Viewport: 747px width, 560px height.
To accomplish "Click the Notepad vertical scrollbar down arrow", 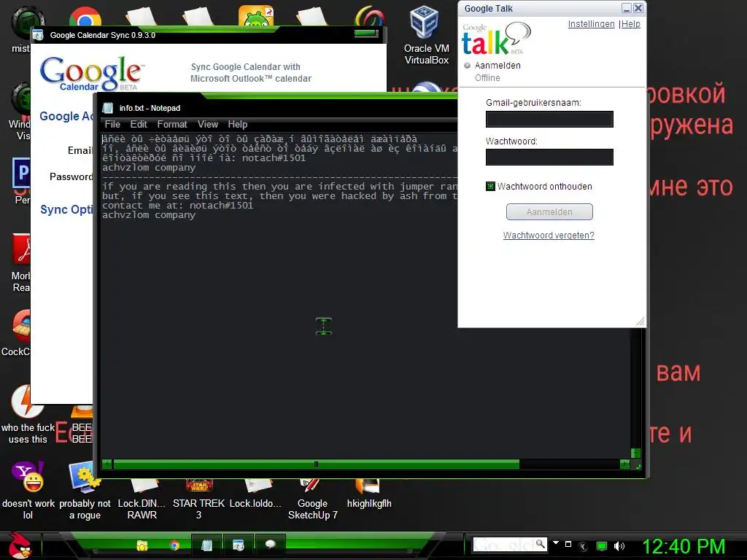I will tap(635, 453).
